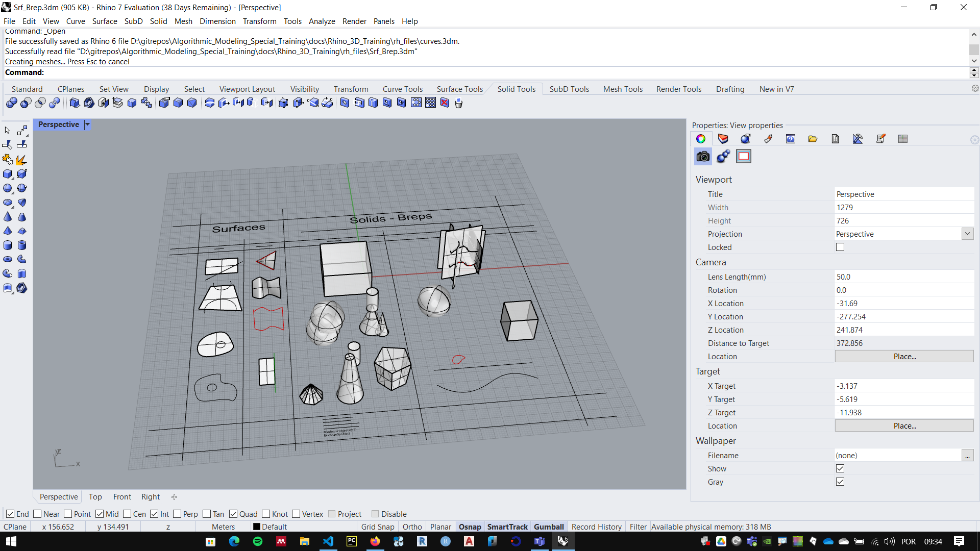Click the chain of spheres icon in Solid Tools

point(55,103)
